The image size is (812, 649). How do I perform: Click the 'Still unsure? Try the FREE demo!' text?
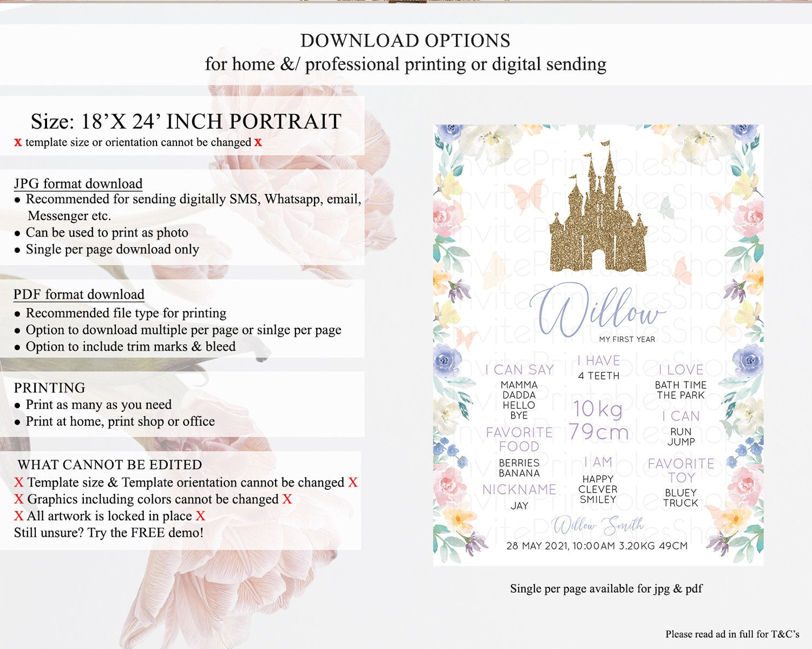(109, 533)
